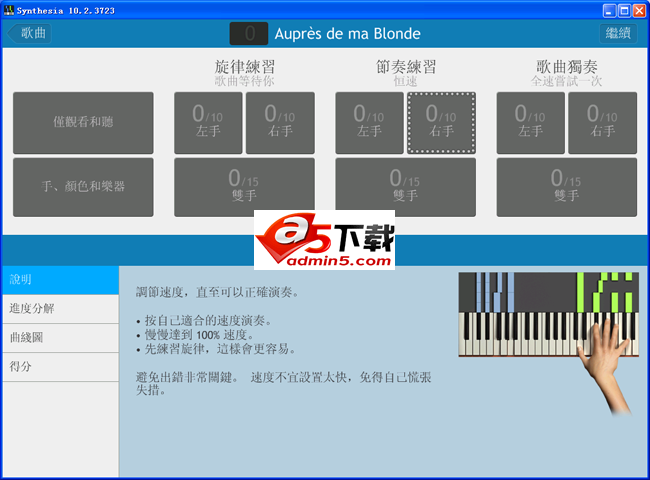Image resolution: width=650 pixels, height=480 pixels.
Task: Click the Synthesia app icon in title bar
Action: [x=9, y=10]
